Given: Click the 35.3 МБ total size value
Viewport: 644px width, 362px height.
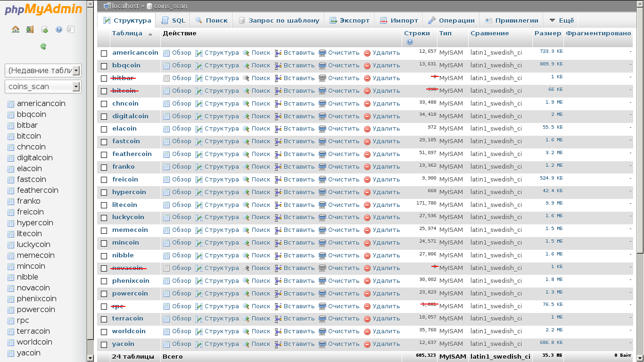Looking at the screenshot, I should point(553,355).
